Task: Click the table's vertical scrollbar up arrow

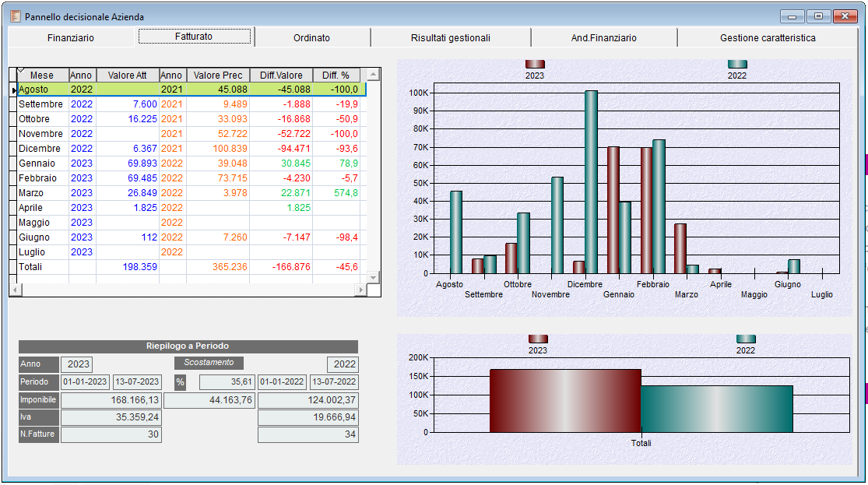Action: tap(373, 75)
